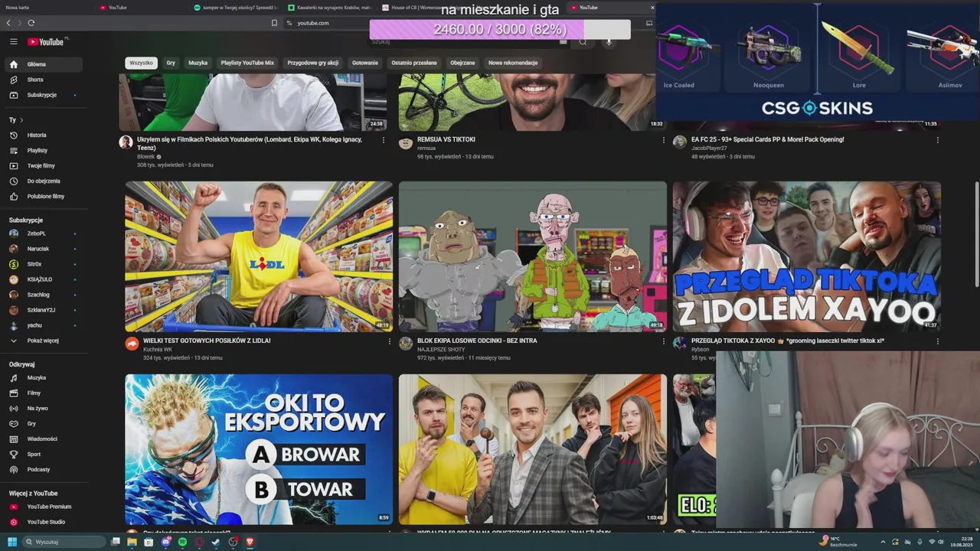Open ZeboPL subscription channel
The image size is (980, 551).
44,233
